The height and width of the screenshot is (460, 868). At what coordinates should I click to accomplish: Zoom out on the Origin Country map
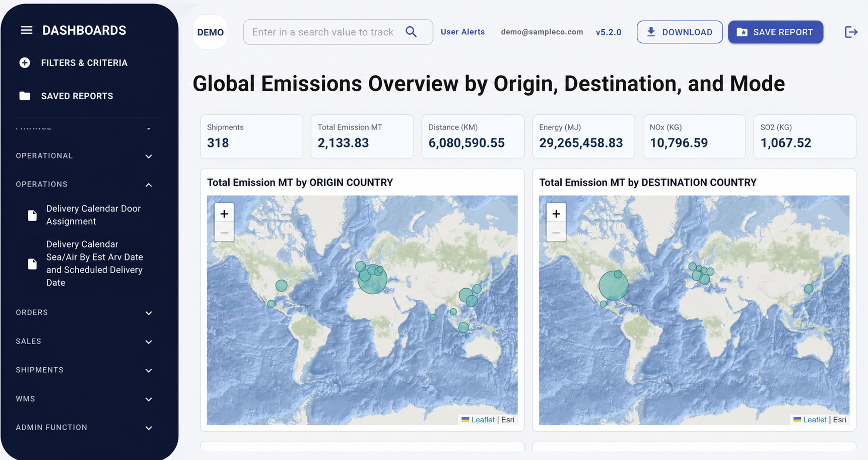(x=224, y=233)
